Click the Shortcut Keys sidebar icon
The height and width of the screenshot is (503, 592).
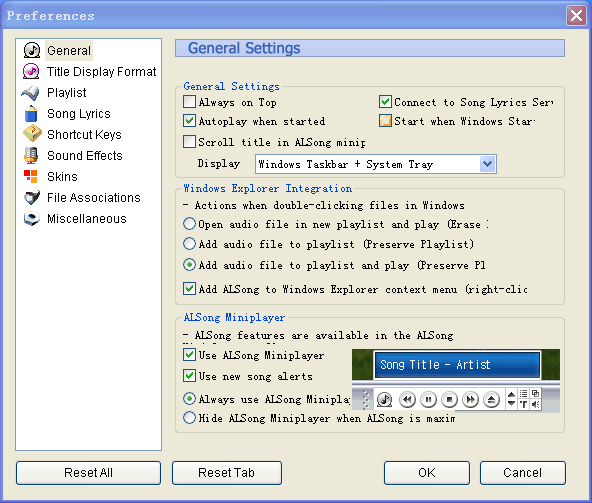tap(32, 134)
